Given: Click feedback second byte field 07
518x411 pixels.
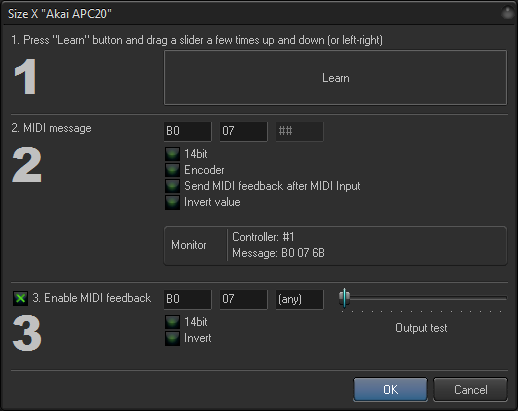Looking at the screenshot, I should coord(244,299).
